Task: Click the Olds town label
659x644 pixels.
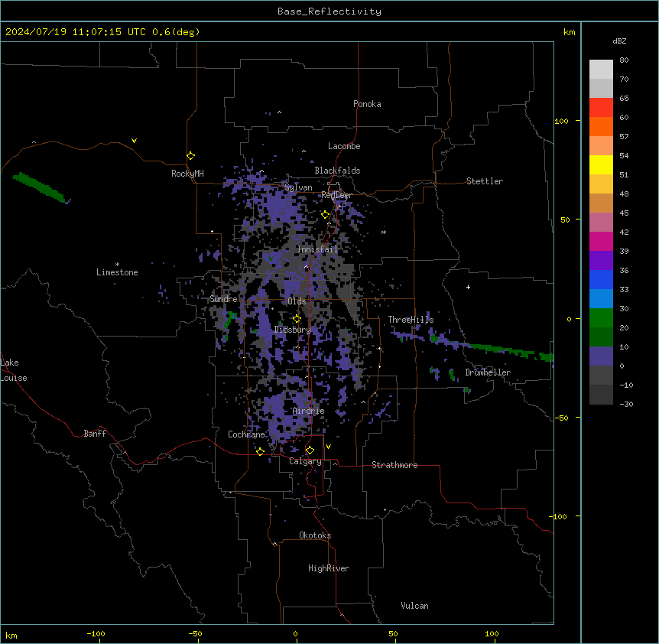Action: point(297,301)
